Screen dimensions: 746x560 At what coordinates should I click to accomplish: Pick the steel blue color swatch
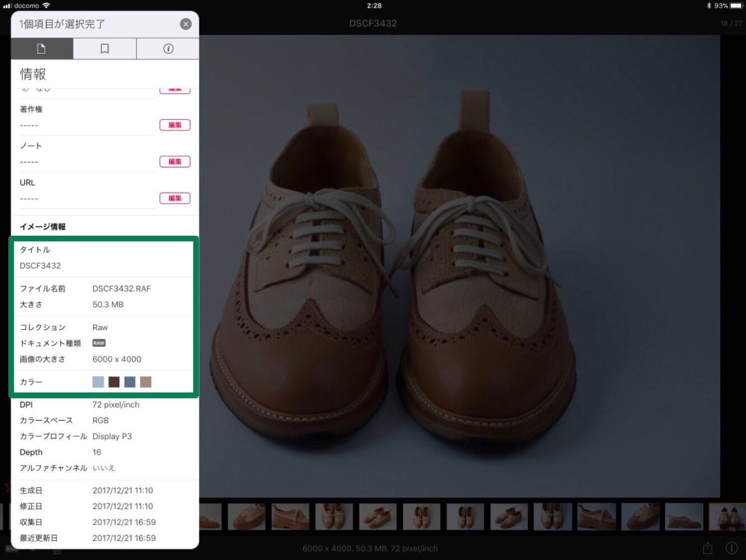(x=130, y=382)
